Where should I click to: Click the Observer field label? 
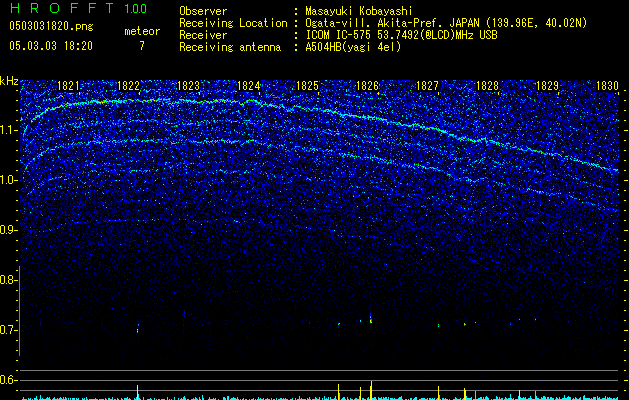pyautogui.click(x=203, y=11)
